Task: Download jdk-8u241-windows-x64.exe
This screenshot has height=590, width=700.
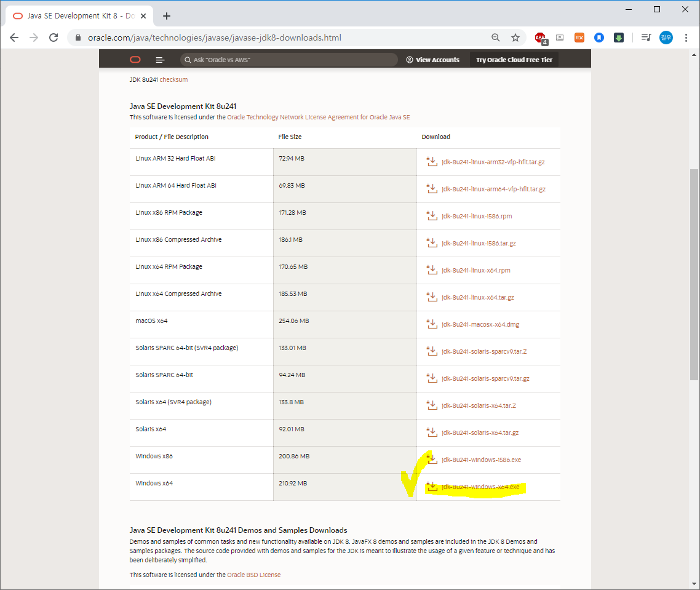Action: tap(480, 487)
